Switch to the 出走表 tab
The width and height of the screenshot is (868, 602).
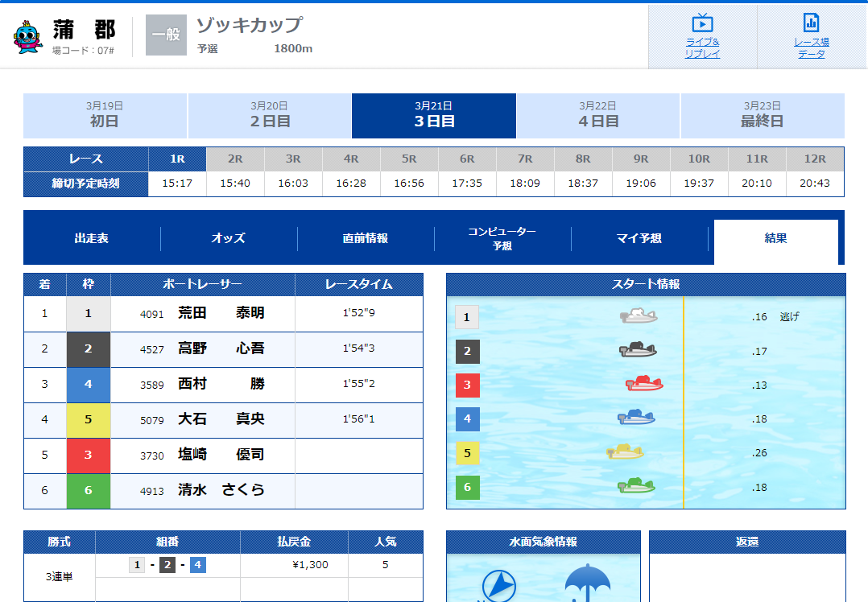click(x=92, y=238)
